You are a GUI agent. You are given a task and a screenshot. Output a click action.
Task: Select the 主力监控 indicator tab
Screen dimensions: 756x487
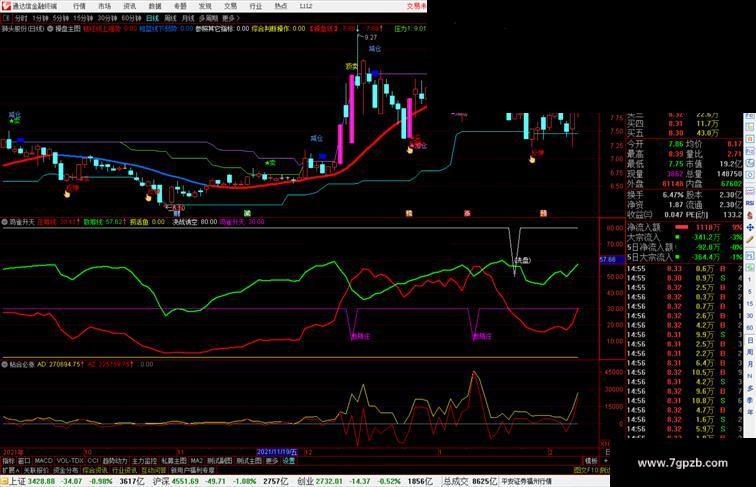[x=144, y=461]
